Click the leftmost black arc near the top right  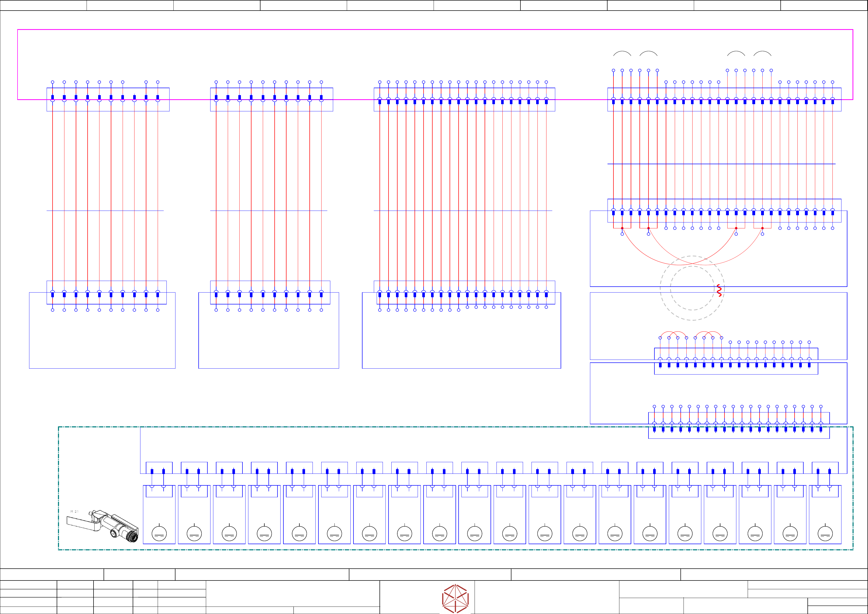[622, 52]
